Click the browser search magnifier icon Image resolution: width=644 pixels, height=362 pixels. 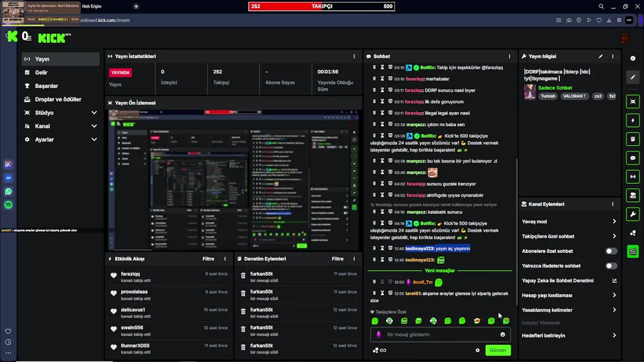(x=601, y=7)
